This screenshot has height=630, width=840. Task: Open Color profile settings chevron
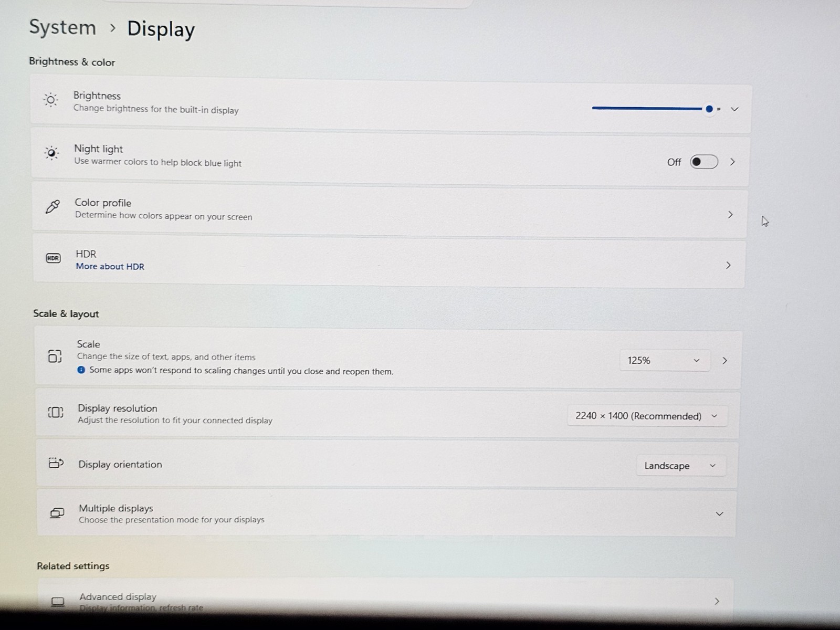pos(730,215)
